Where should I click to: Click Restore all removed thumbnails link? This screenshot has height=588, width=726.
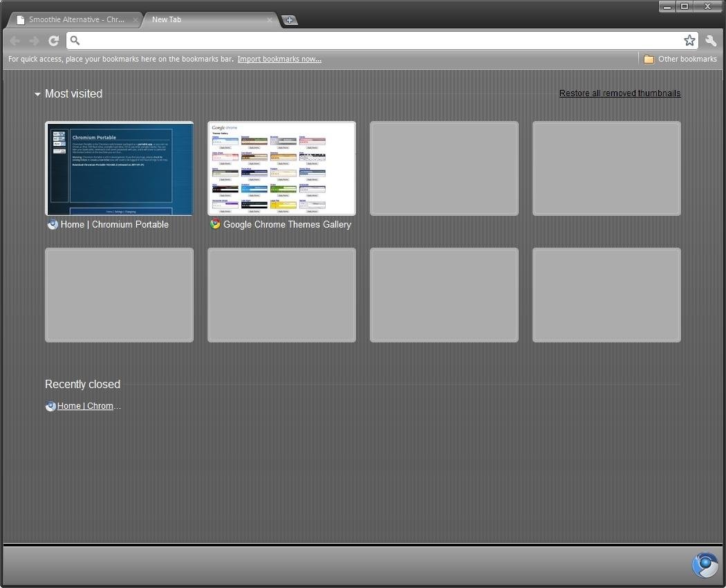(x=620, y=93)
